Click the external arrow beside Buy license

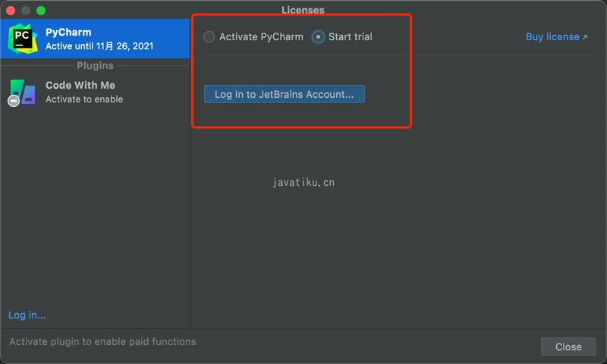[x=585, y=37]
